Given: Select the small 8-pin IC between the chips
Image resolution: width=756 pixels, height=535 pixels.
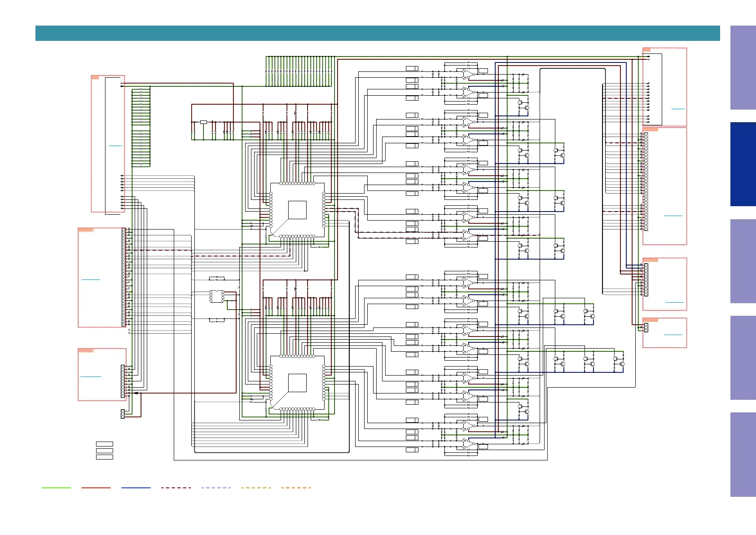Looking at the screenshot, I should 217,296.
